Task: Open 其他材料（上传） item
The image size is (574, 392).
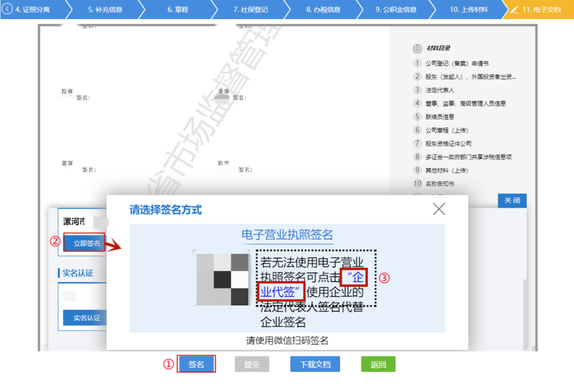Action: tap(446, 170)
